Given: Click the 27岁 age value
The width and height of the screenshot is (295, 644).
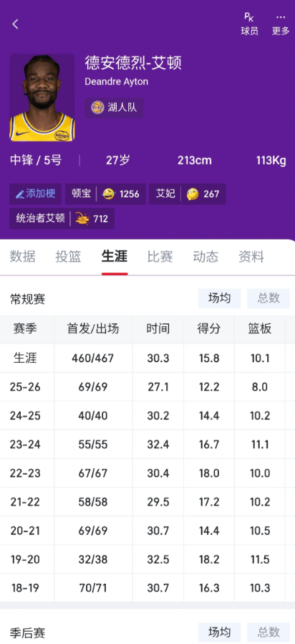Looking at the screenshot, I should coord(117,160).
